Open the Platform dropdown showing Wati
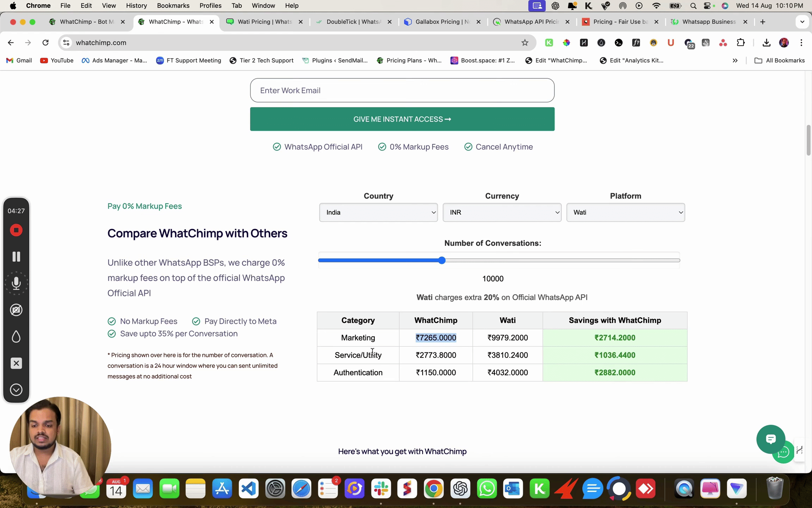Screen dimensions: 812x508 (625, 212)
